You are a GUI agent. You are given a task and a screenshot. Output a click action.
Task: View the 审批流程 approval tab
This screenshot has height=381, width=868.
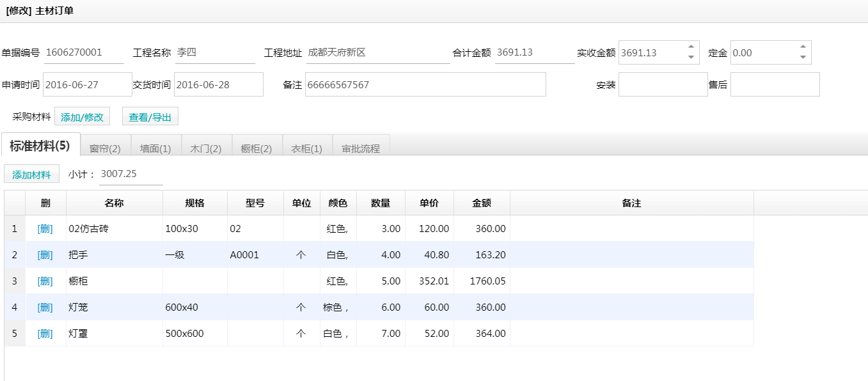point(361,148)
